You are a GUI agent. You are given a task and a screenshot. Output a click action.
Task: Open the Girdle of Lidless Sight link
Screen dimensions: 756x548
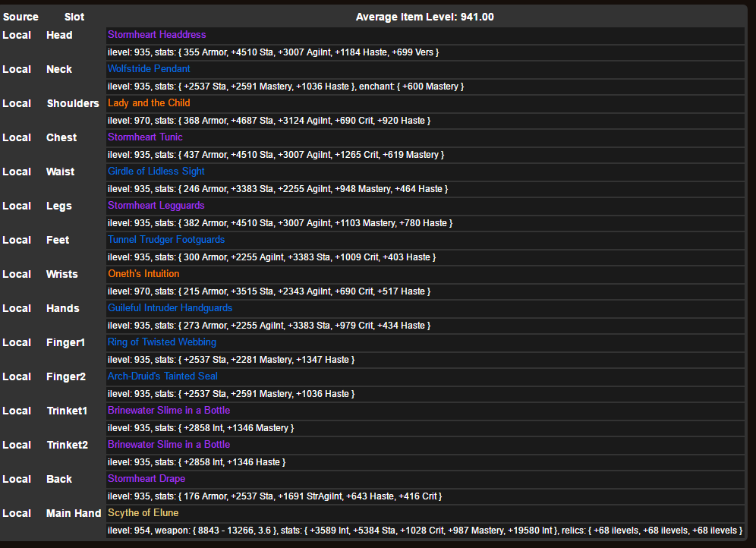[156, 172]
